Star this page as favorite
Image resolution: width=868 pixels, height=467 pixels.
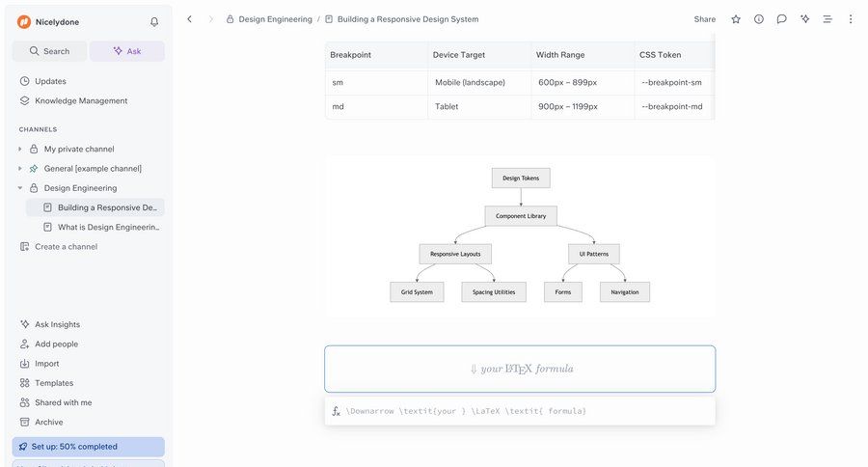pyautogui.click(x=736, y=19)
